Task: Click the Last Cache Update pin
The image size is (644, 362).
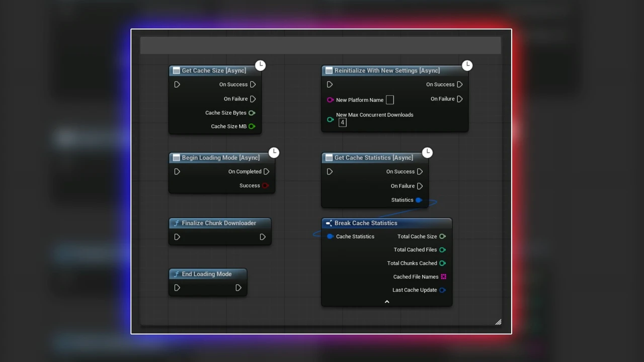Action: click(442, 290)
